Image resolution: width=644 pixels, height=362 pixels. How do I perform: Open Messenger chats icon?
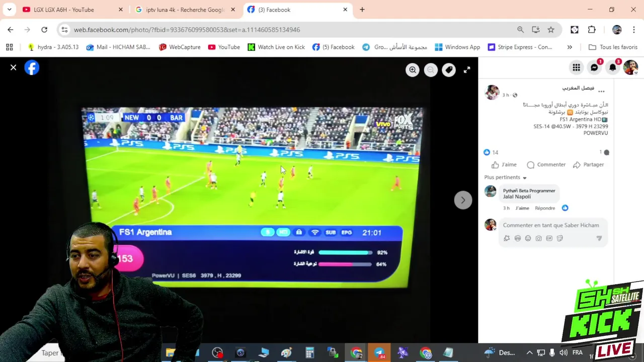tap(594, 67)
